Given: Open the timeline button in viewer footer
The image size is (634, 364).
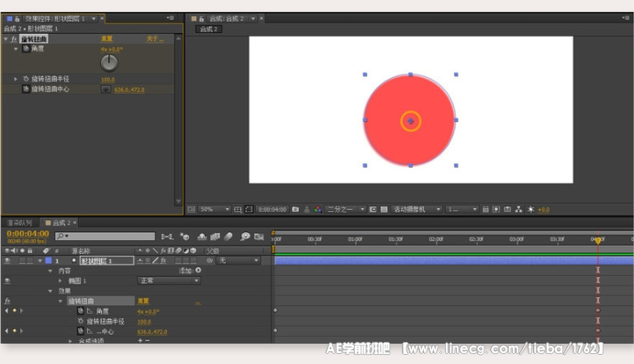Looking at the screenshot, I should [x=507, y=209].
